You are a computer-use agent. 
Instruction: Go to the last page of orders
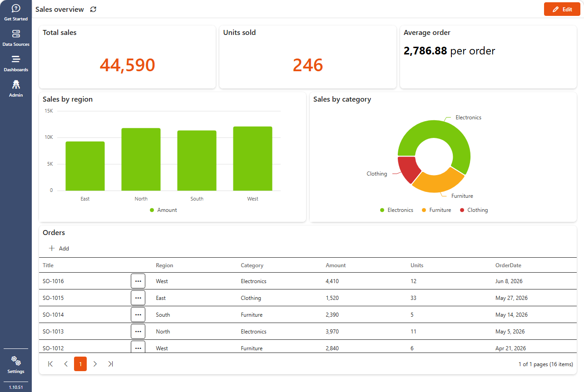click(x=110, y=364)
